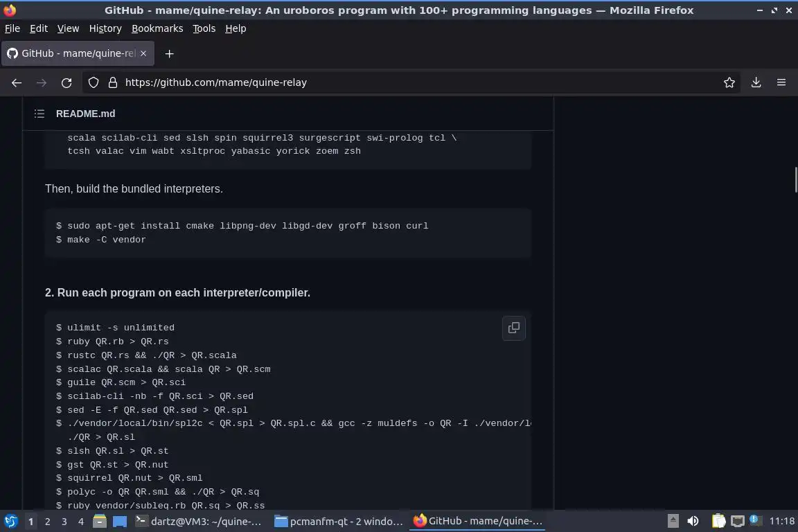The width and height of the screenshot is (798, 532).
Task: Open the Firefox hamburger application menu
Action: (x=781, y=82)
